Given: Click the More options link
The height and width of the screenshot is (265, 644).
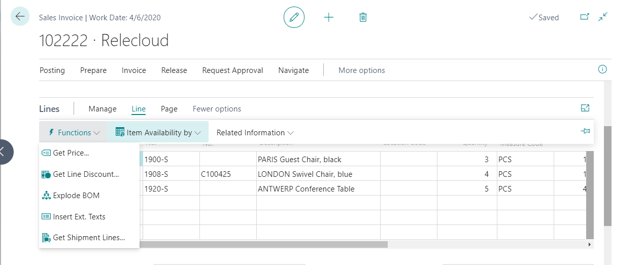Looking at the screenshot, I should pos(361,70).
